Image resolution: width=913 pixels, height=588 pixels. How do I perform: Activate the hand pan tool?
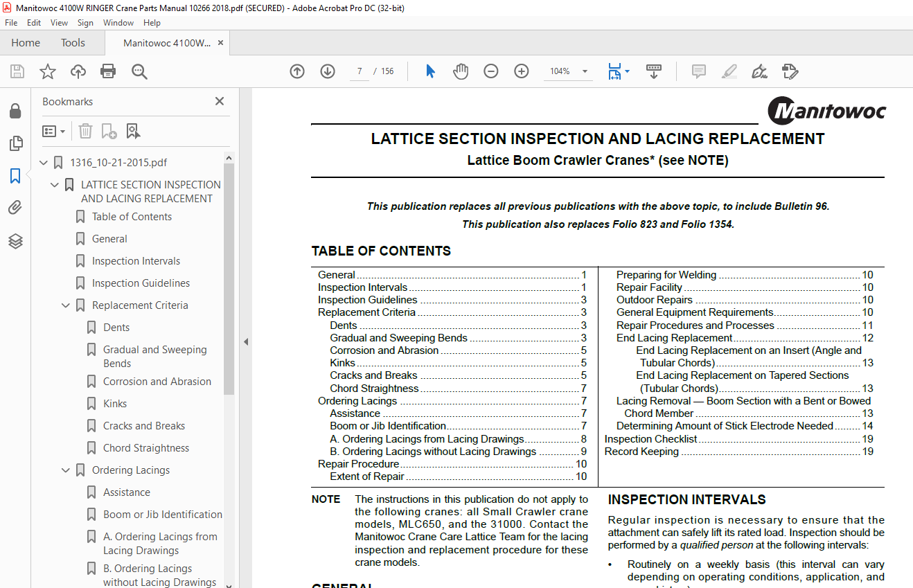coord(461,71)
